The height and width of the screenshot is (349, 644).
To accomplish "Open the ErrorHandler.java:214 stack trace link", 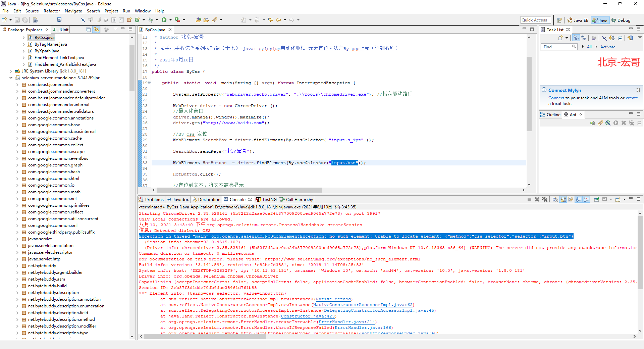I will [347, 322].
